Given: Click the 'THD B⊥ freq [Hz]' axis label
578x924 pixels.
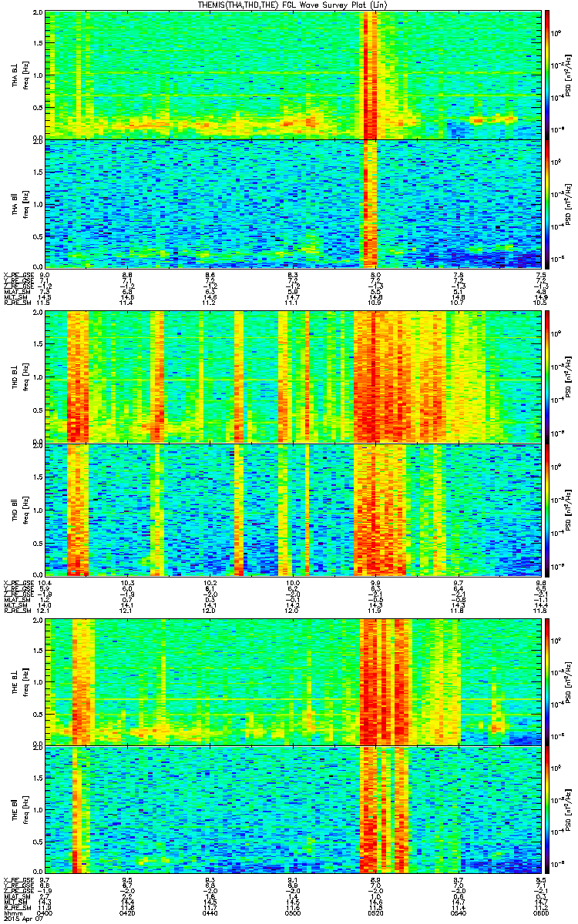Looking at the screenshot, I should tap(19, 377).
